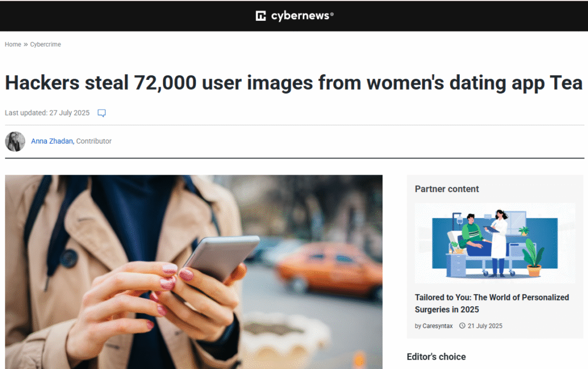Click the clock icon next to 21 July 2025
The image size is (588, 369).
[x=462, y=326]
